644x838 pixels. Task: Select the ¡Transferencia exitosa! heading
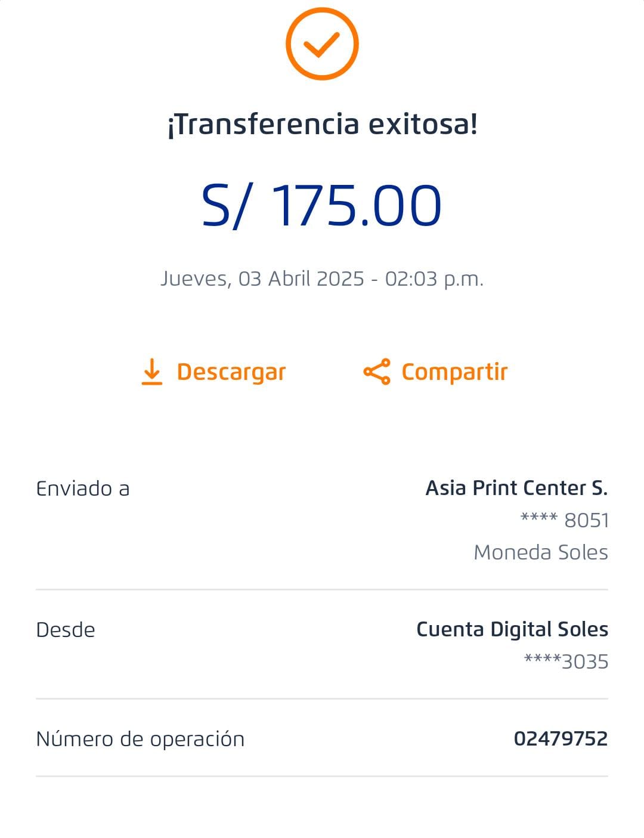pos(322,124)
